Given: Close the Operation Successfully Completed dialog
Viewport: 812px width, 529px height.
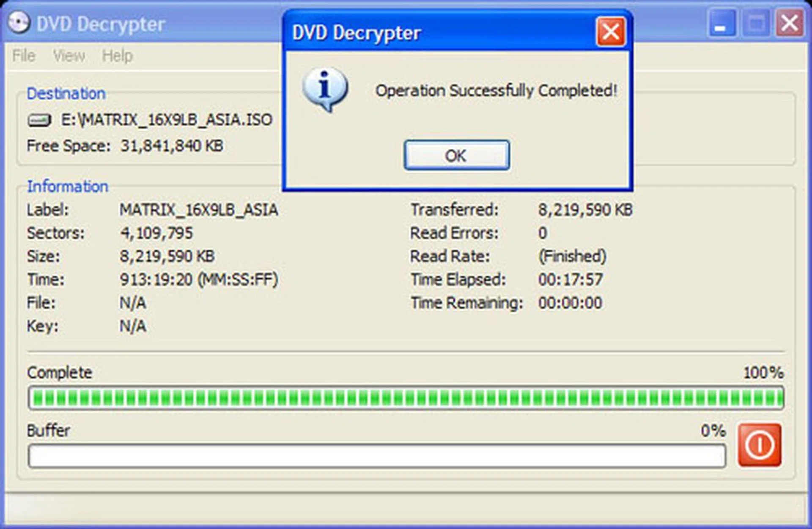Looking at the screenshot, I should point(610,32).
